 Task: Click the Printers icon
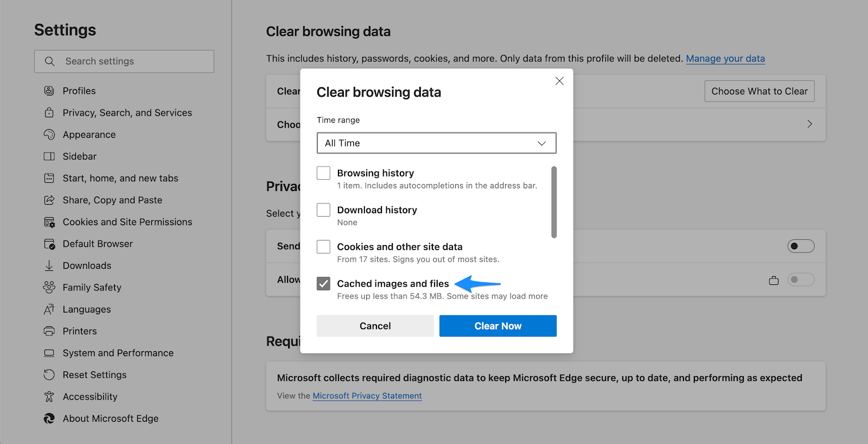(49, 331)
